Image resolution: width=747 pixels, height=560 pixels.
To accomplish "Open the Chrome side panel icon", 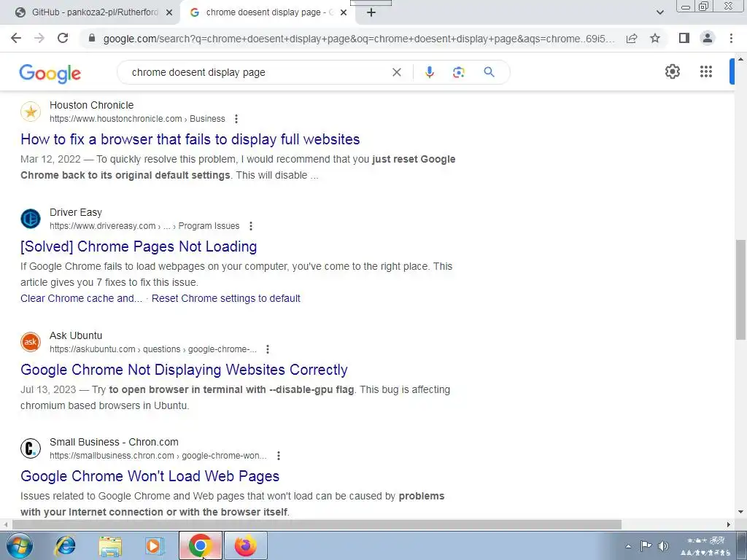I will tap(684, 38).
